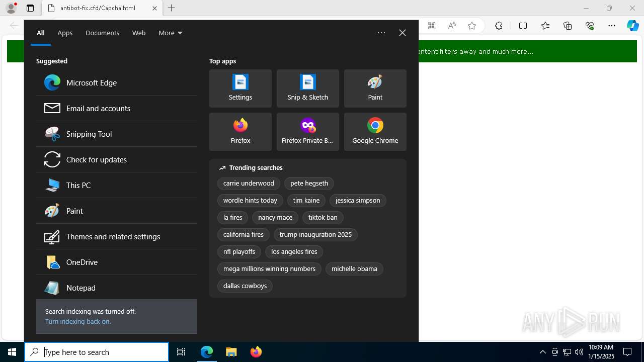Open volume control in system tray
The width and height of the screenshot is (644, 362).
[579, 352]
